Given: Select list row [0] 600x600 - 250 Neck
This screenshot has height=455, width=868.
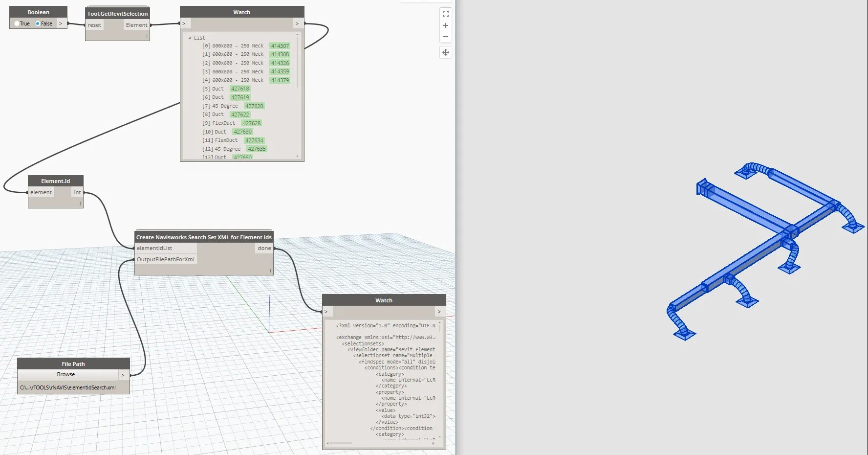Looking at the screenshot, I should coord(246,46).
